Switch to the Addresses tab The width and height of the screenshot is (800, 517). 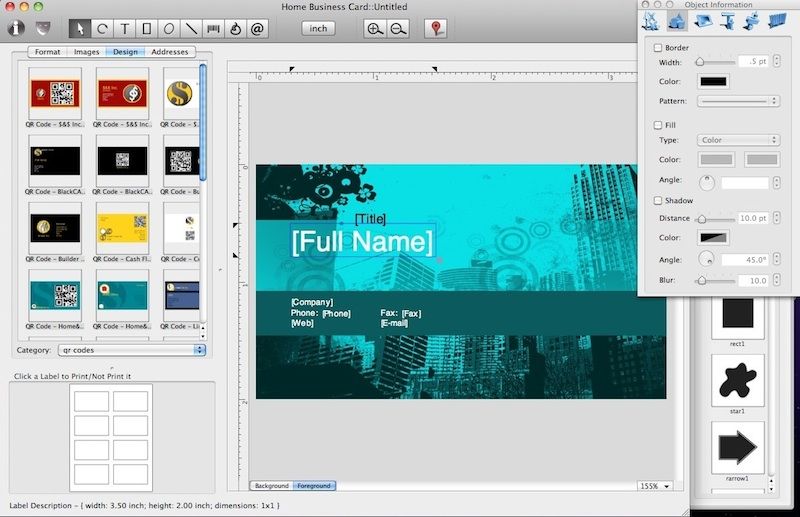tap(170, 52)
